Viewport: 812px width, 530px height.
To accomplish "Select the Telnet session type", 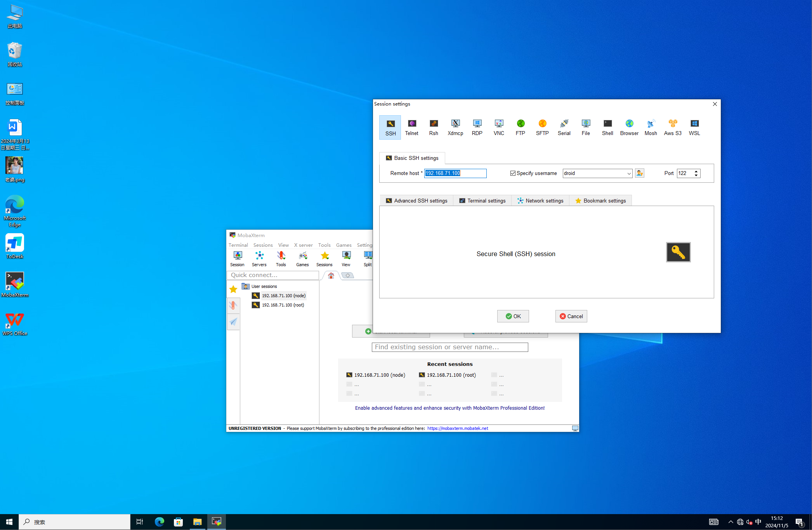I will 411,127.
